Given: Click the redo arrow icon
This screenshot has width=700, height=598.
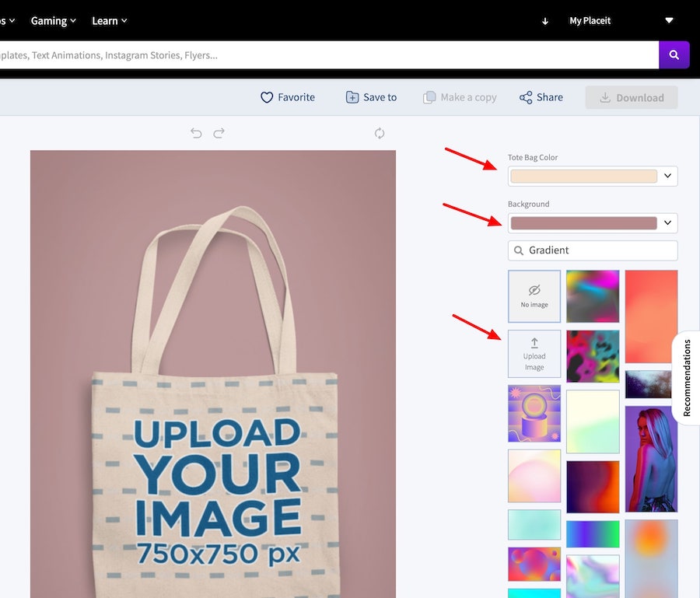Looking at the screenshot, I should click(219, 133).
